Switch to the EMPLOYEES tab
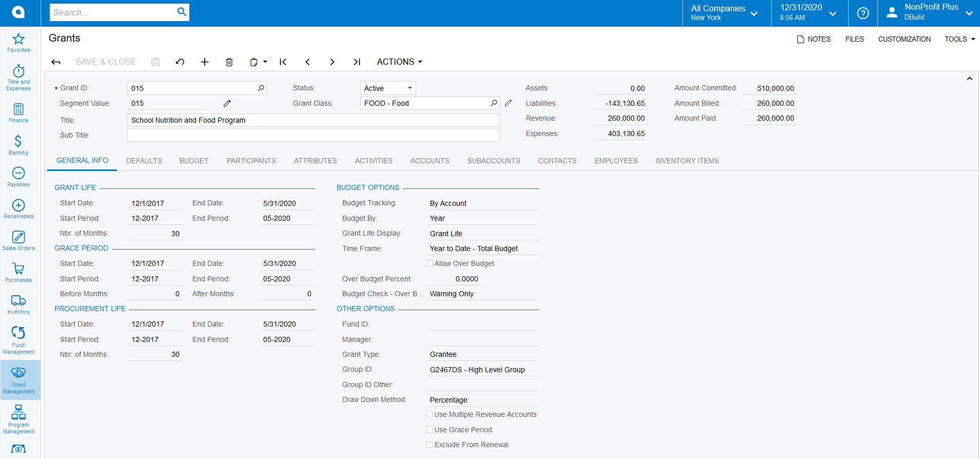The width and height of the screenshot is (980, 459). point(616,161)
